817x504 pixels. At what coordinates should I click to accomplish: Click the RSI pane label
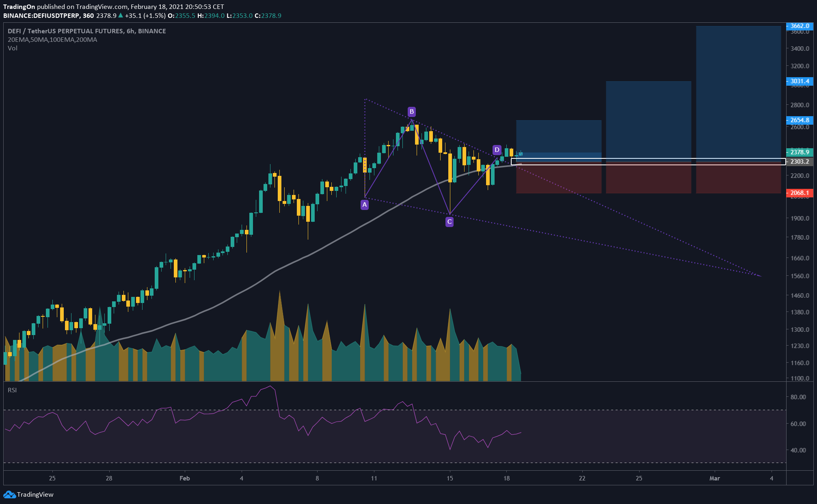coord(12,390)
